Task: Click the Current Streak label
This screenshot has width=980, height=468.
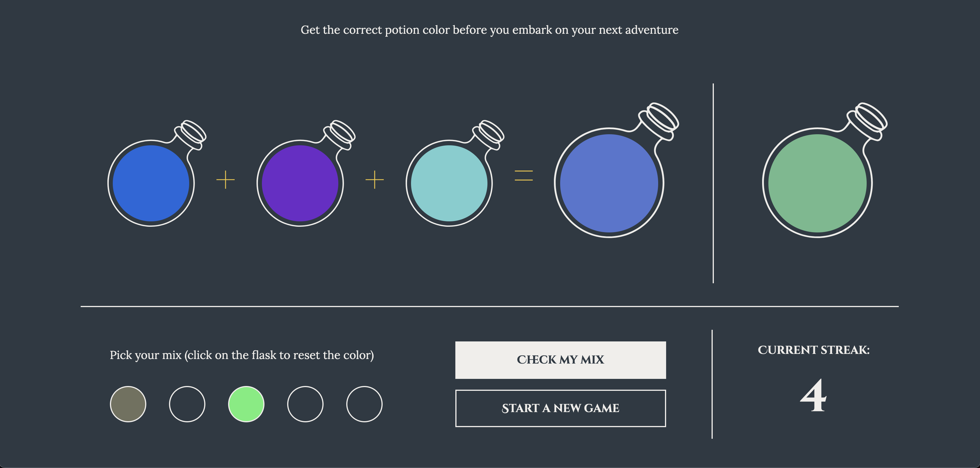Action: (x=814, y=350)
